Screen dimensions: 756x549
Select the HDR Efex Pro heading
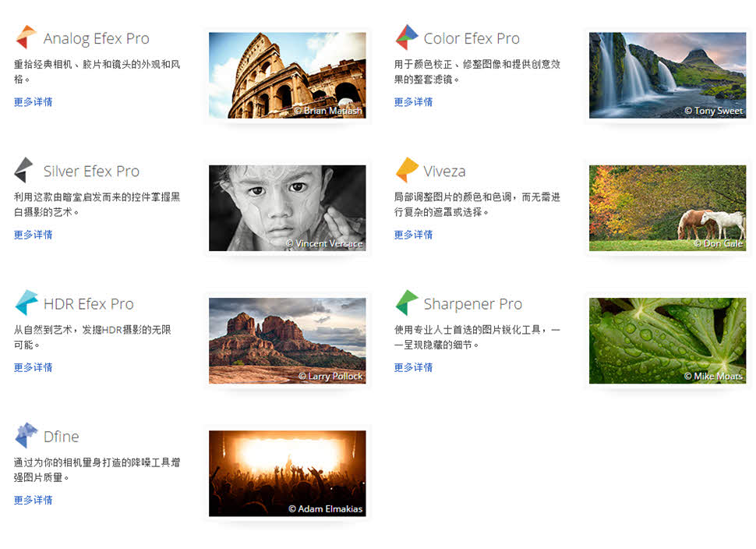89,304
